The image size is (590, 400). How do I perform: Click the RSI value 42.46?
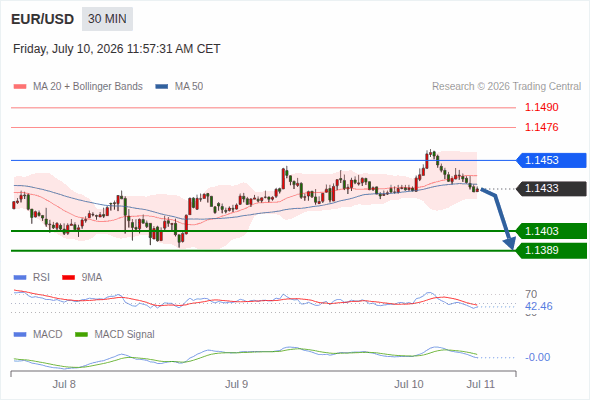(x=539, y=306)
